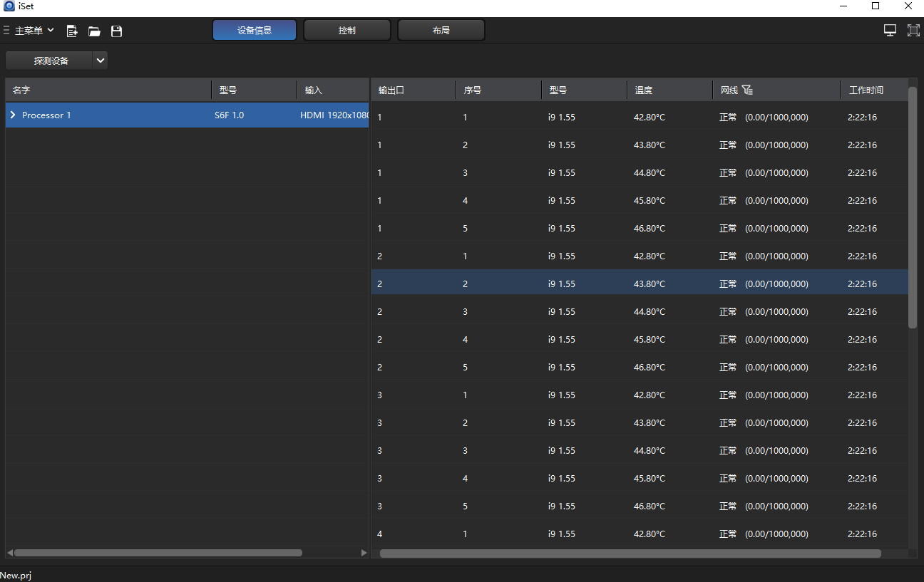Toggle fullscreen icon at top right
Viewport: 924px width, 582px height.
point(913,31)
